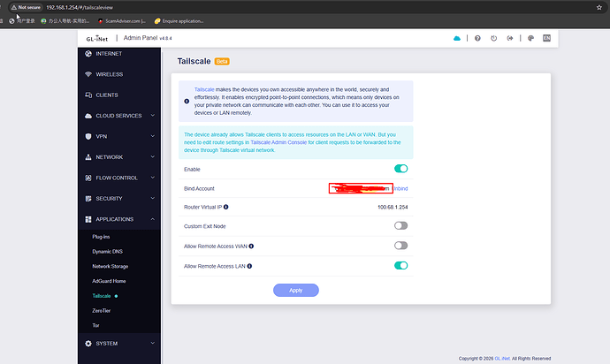Click info icon beside Allow Remote Access WAN
This screenshot has width=610, height=364.
click(x=251, y=246)
